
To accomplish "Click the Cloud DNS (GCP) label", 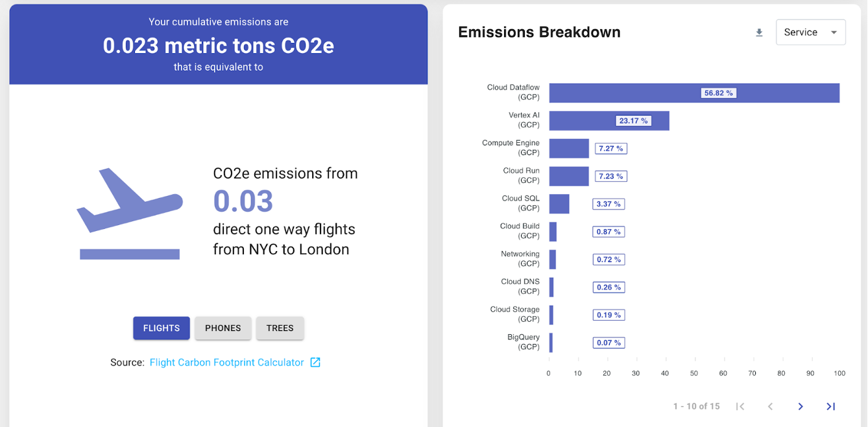I will (x=520, y=287).
